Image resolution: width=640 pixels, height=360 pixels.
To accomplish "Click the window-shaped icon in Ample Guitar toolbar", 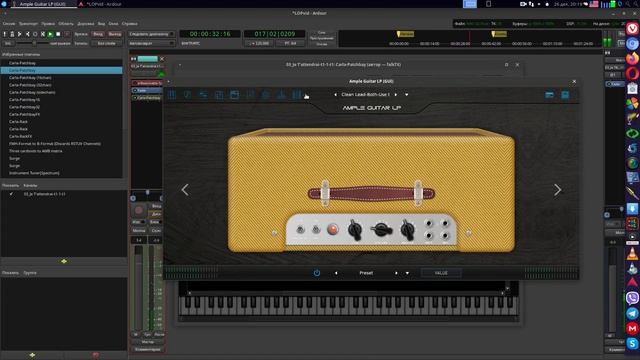I will click(234, 95).
